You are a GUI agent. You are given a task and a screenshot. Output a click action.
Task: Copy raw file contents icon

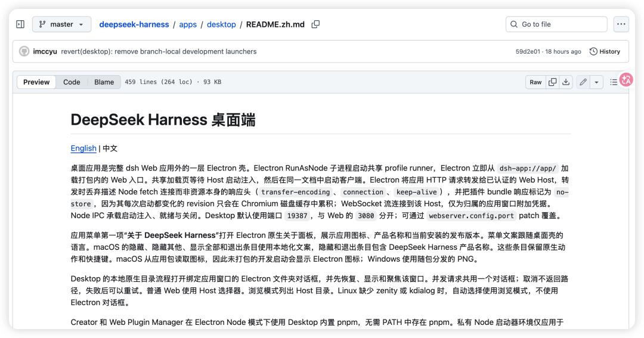(x=552, y=82)
